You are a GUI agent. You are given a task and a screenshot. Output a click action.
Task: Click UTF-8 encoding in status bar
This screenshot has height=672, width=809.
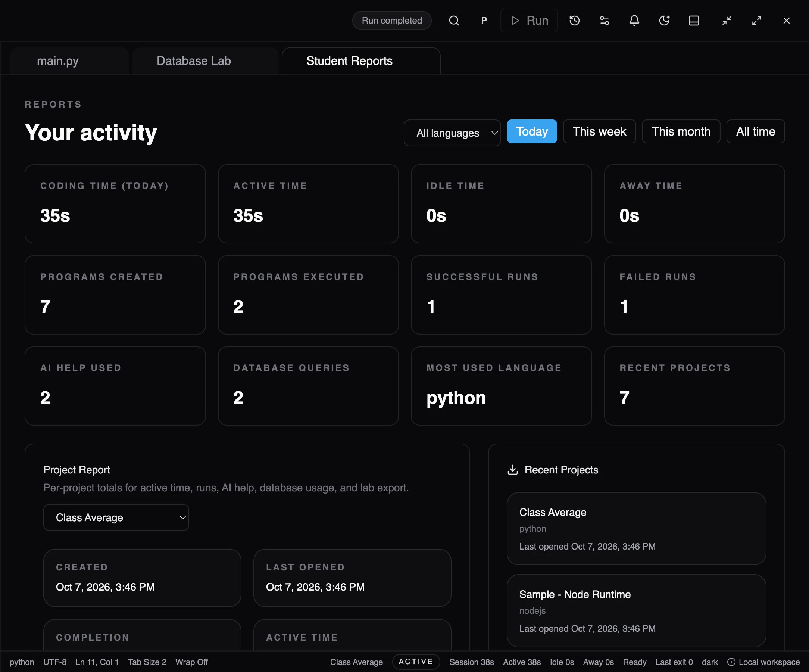(x=55, y=662)
